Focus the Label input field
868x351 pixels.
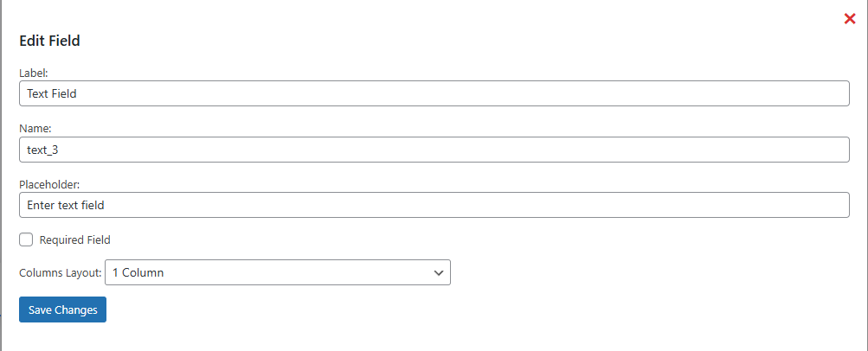coord(433,93)
